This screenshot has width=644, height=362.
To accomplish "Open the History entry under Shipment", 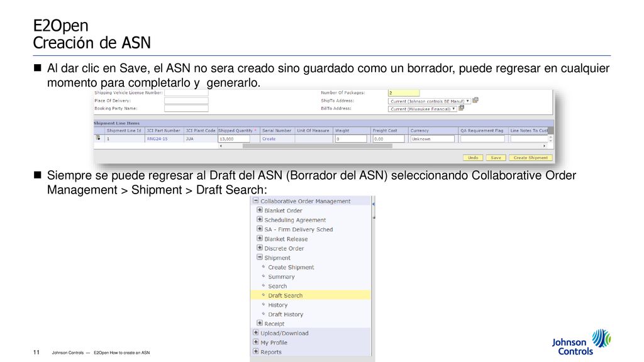I will pyautogui.click(x=277, y=305).
